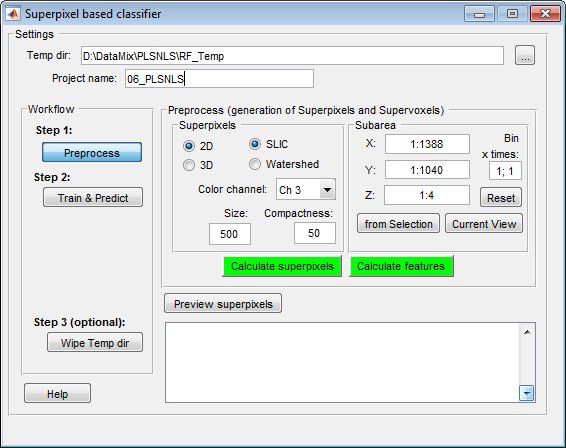Click the MATLAB icon in title bar
The height and width of the screenshot is (448, 566).
[13, 14]
